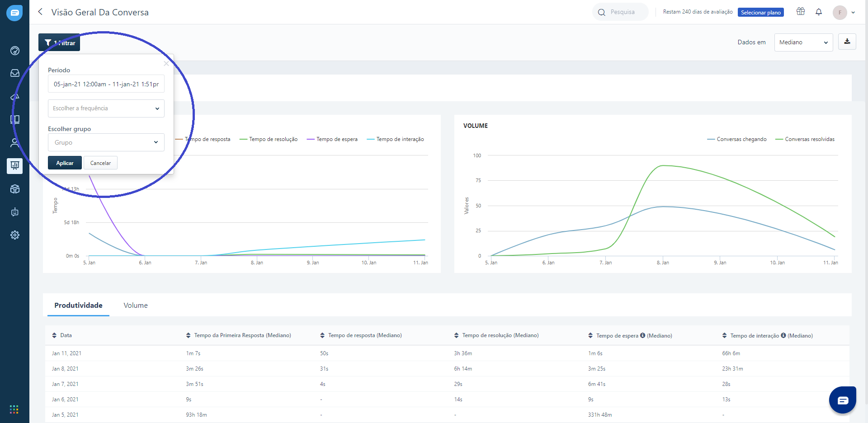Sort by Data column arrows
868x423 pixels.
click(54, 335)
